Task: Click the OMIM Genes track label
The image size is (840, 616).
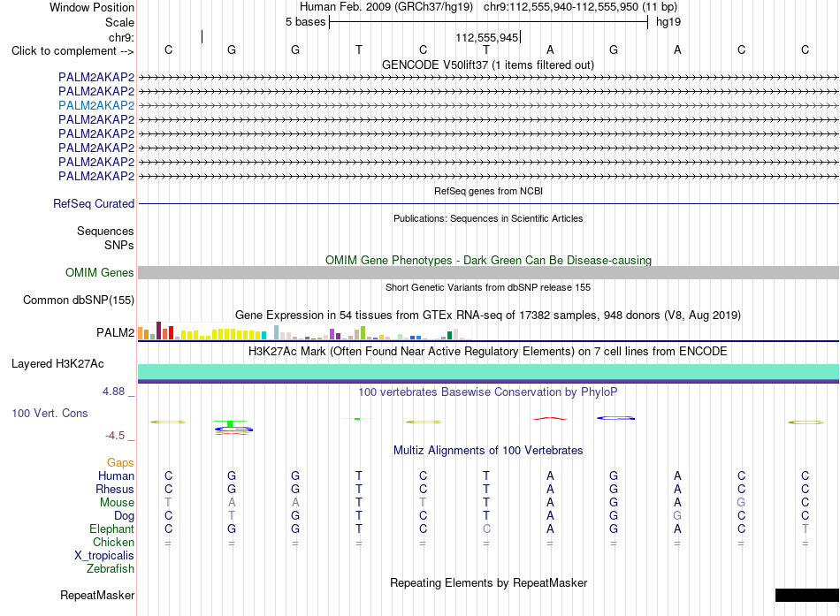Action: 99,272
